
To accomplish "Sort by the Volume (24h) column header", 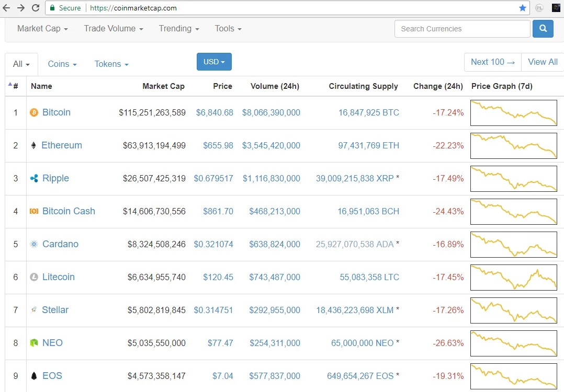I will pyautogui.click(x=275, y=86).
